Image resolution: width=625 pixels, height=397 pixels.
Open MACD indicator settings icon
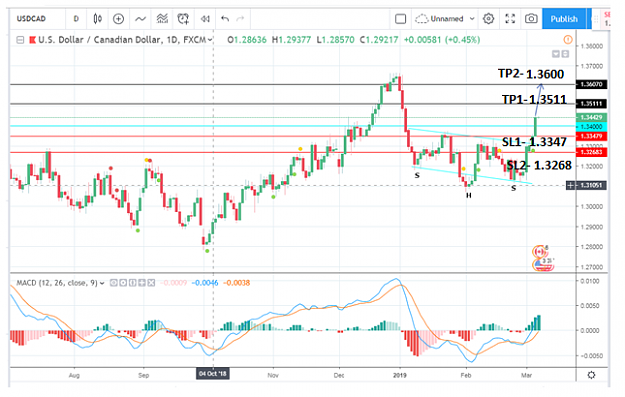[x=123, y=283]
